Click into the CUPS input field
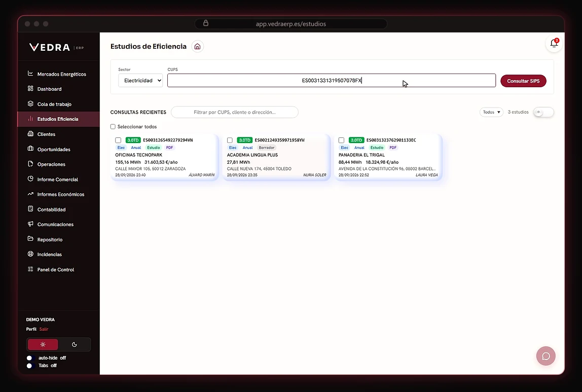Viewport: 582px width, 392px height. click(x=332, y=81)
